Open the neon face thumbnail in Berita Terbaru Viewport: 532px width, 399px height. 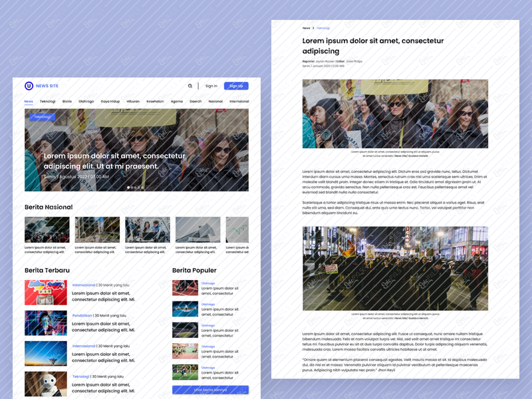pyautogui.click(x=46, y=323)
